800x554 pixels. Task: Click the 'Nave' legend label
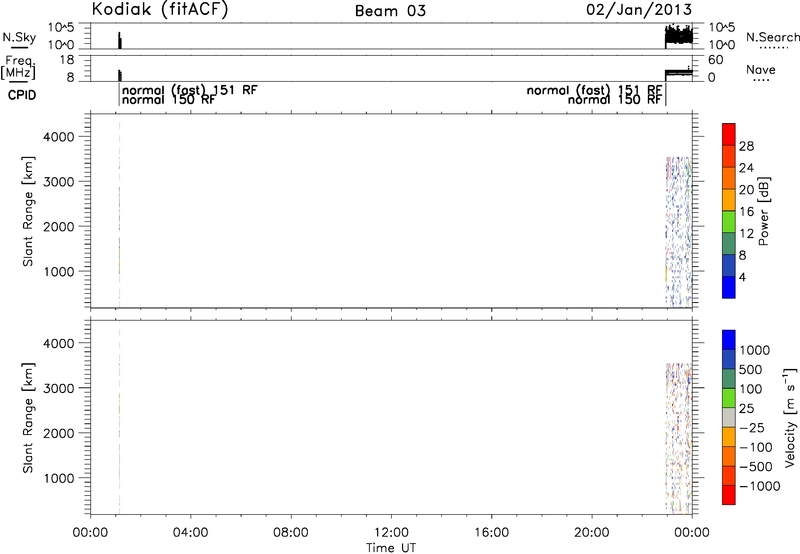761,70
